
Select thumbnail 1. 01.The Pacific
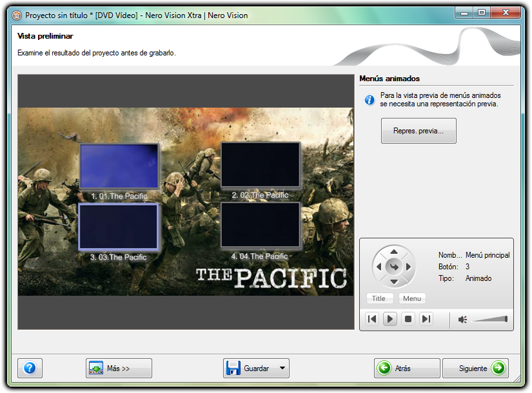[x=119, y=166]
